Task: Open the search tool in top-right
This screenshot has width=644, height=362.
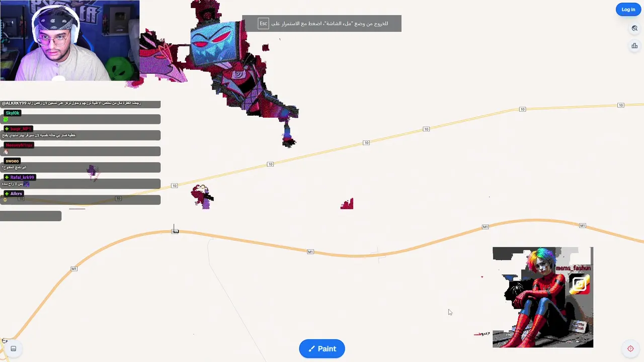Action: click(634, 29)
